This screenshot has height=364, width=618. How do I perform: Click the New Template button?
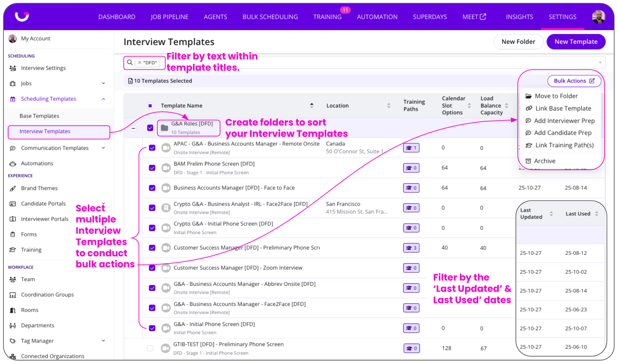pyautogui.click(x=576, y=42)
